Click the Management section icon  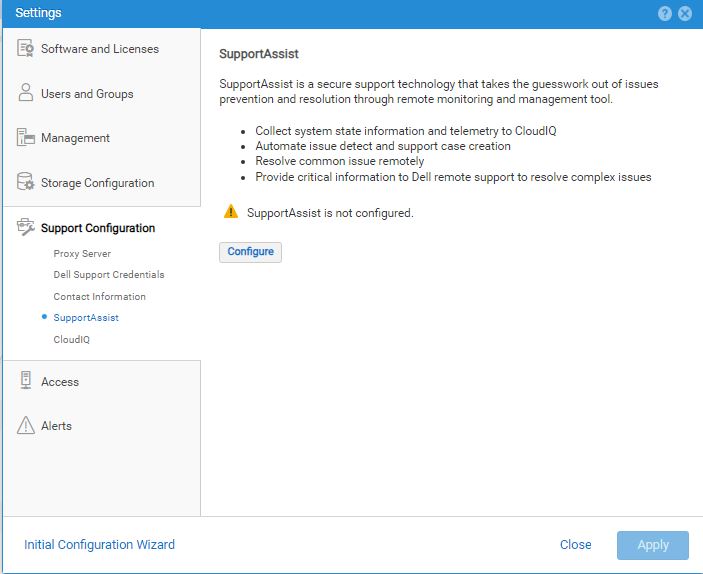pyautogui.click(x=26, y=138)
